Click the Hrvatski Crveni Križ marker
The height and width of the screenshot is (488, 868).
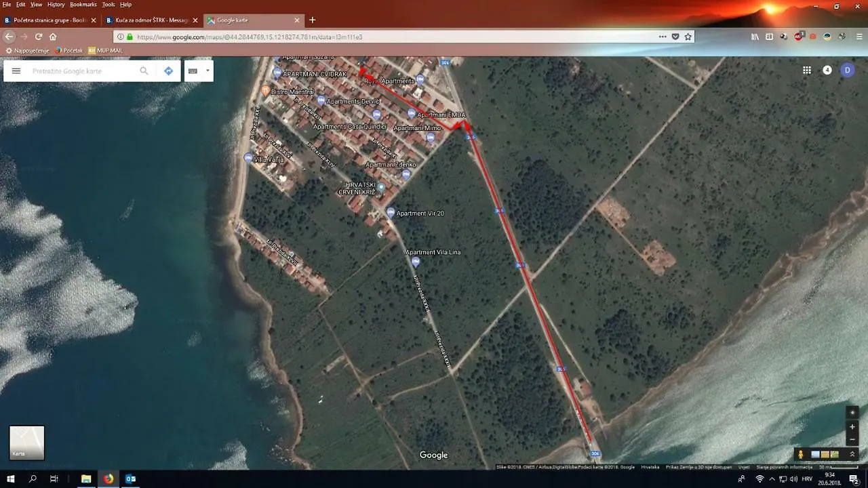[x=381, y=186]
